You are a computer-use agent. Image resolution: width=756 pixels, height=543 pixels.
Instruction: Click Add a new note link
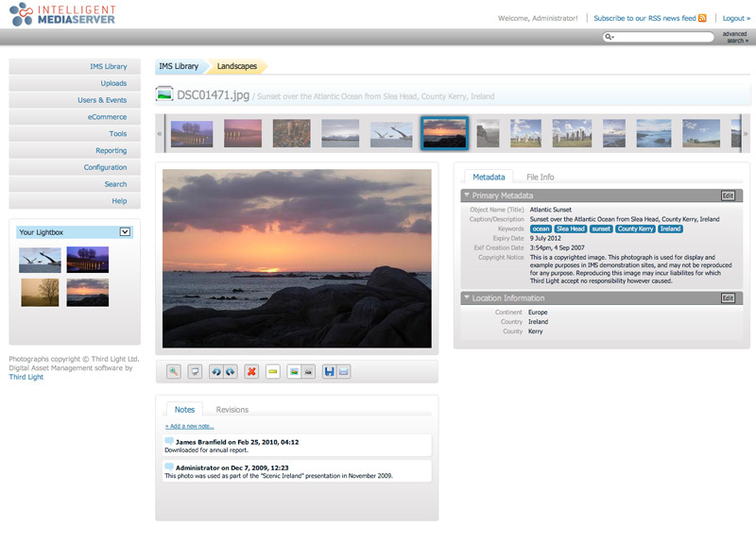(x=190, y=426)
